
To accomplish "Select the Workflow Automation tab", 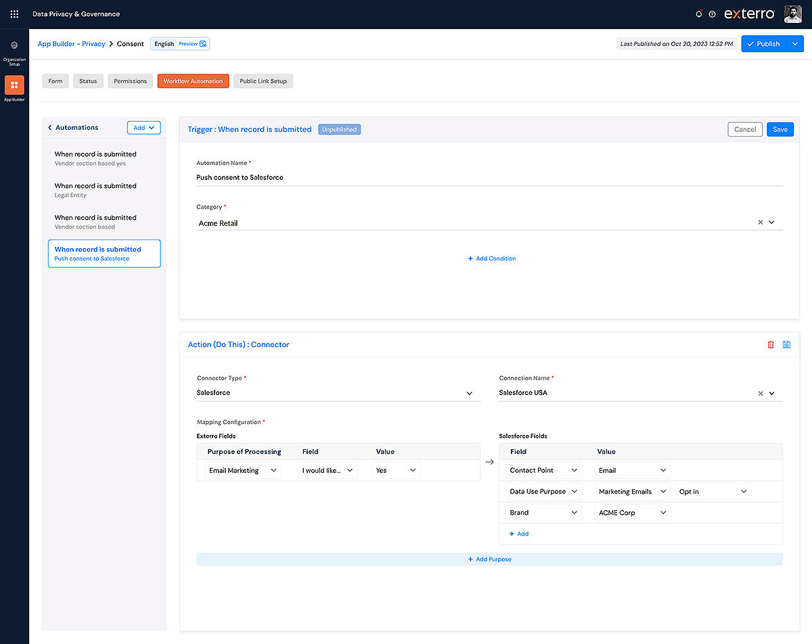I will [x=193, y=81].
